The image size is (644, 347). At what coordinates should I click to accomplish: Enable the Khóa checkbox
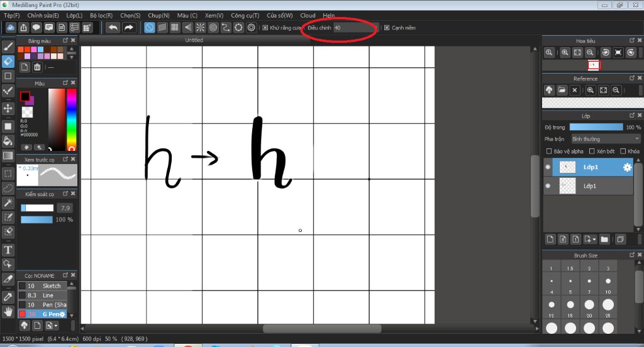point(623,151)
